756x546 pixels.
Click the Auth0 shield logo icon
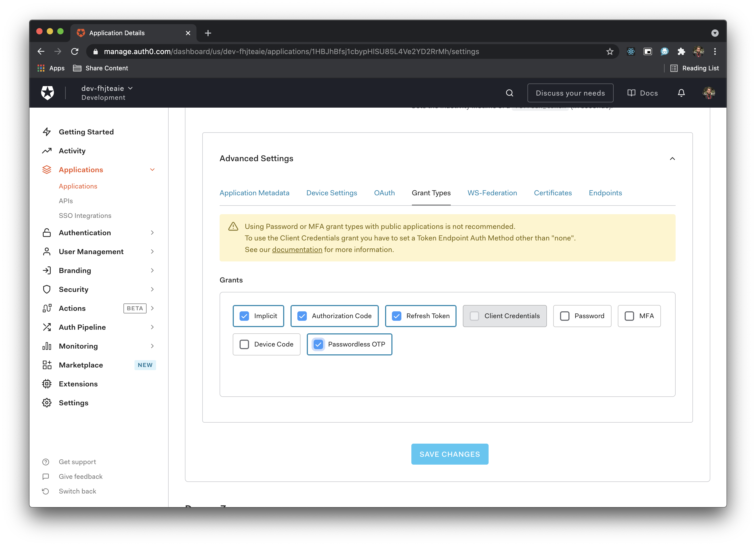pos(48,93)
